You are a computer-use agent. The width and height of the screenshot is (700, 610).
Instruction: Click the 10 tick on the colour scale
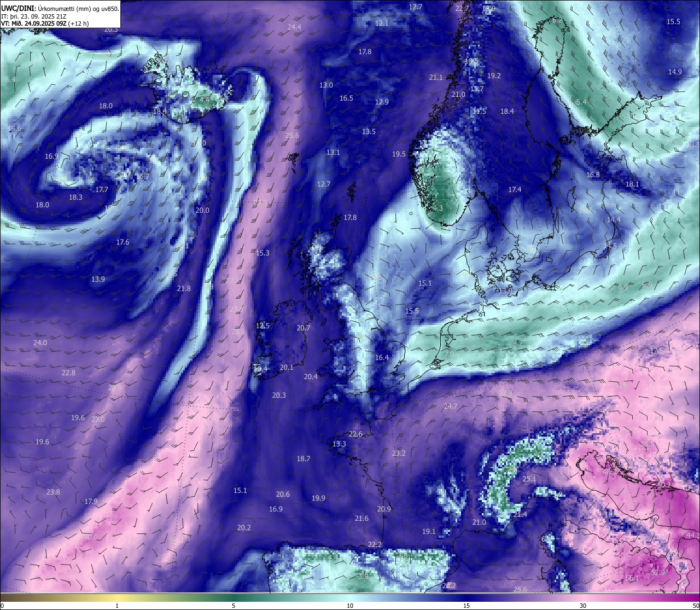click(350, 606)
